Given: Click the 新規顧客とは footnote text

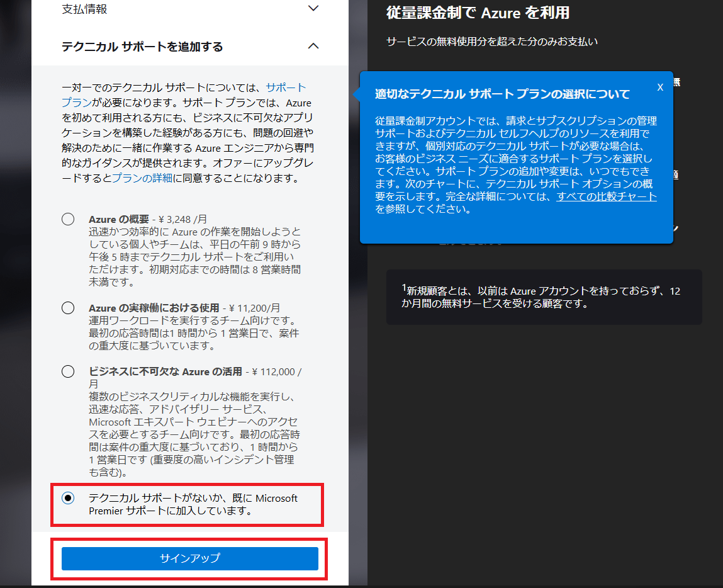Looking at the screenshot, I should pyautogui.click(x=541, y=297).
